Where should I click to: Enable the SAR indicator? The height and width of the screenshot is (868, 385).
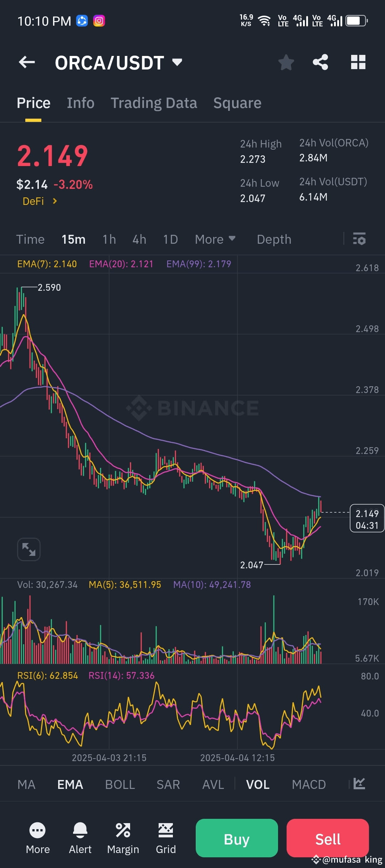coord(168,784)
